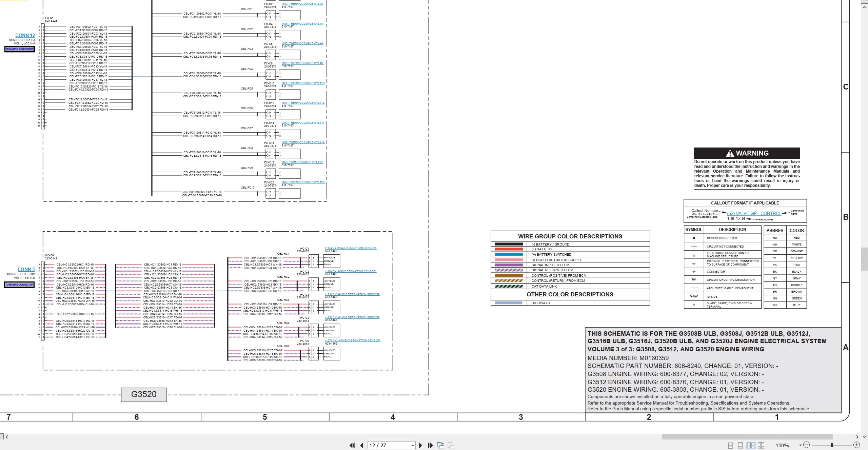
Task: Go to the next page
Action: coord(421,445)
